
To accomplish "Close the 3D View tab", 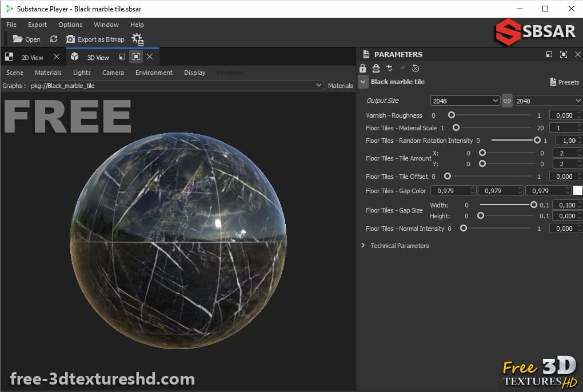I will [150, 57].
